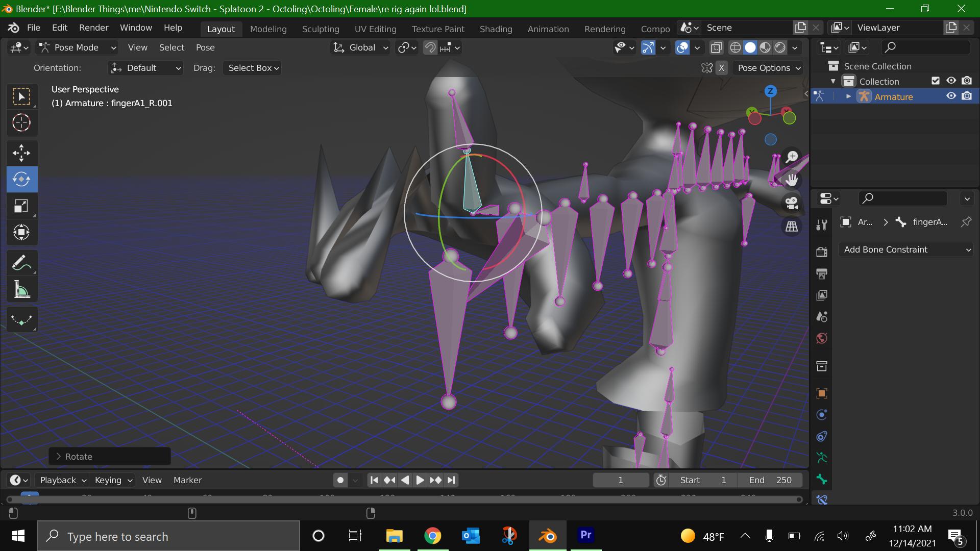
Task: Pin the properties editor context
Action: pyautogui.click(x=966, y=222)
